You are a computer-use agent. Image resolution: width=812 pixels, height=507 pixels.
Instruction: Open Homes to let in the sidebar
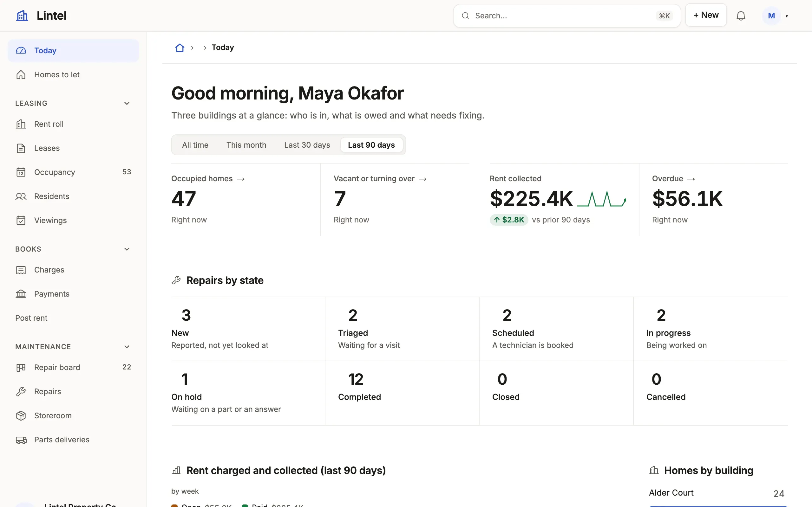[x=73, y=74]
